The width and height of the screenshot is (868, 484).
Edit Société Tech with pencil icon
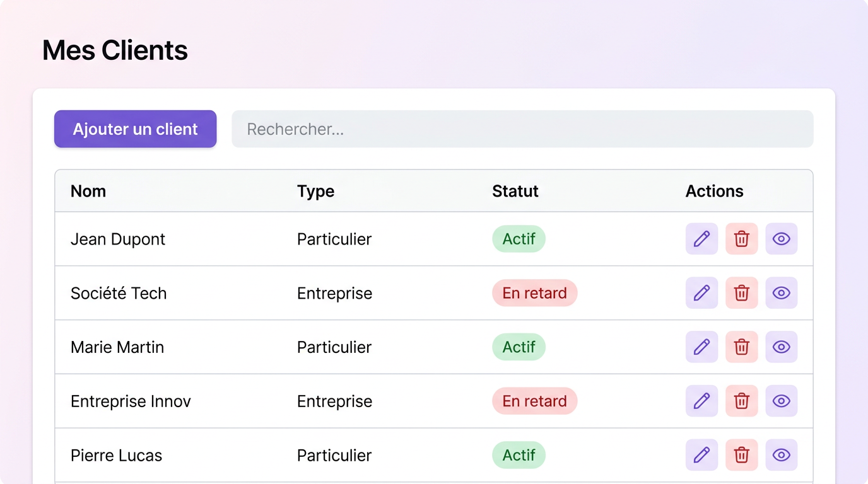click(701, 293)
